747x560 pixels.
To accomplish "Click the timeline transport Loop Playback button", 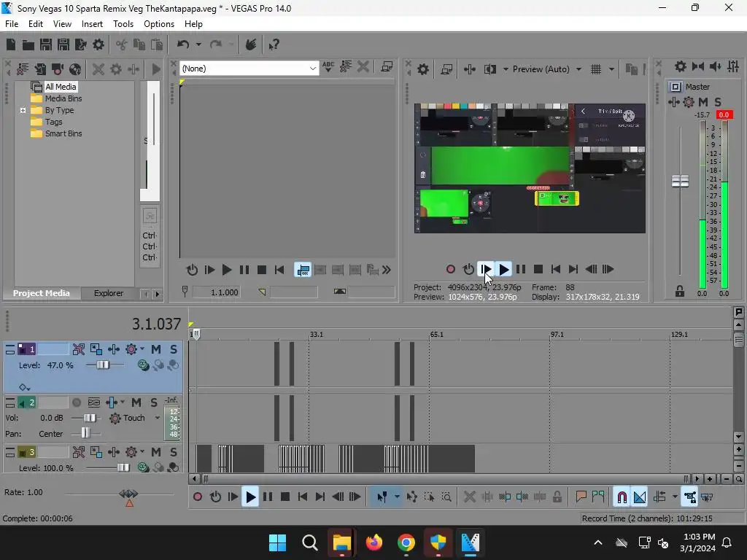I will 215,497.
